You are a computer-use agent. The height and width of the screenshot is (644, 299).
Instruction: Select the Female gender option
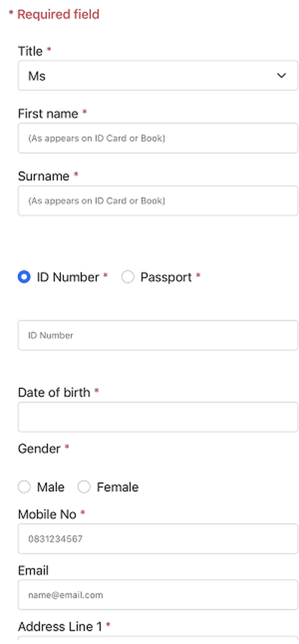click(84, 487)
